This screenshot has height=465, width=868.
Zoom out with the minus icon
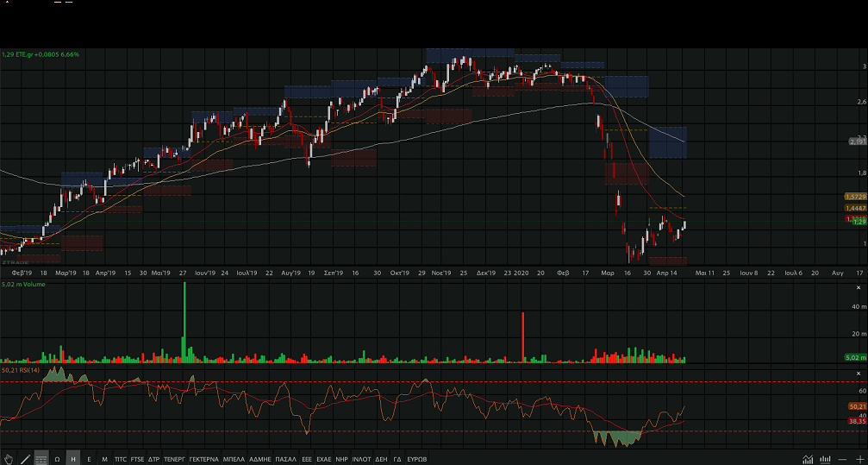(842, 460)
